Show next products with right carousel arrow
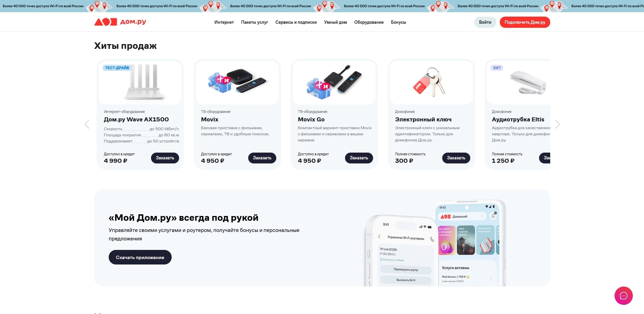The image size is (644, 314). [x=557, y=124]
